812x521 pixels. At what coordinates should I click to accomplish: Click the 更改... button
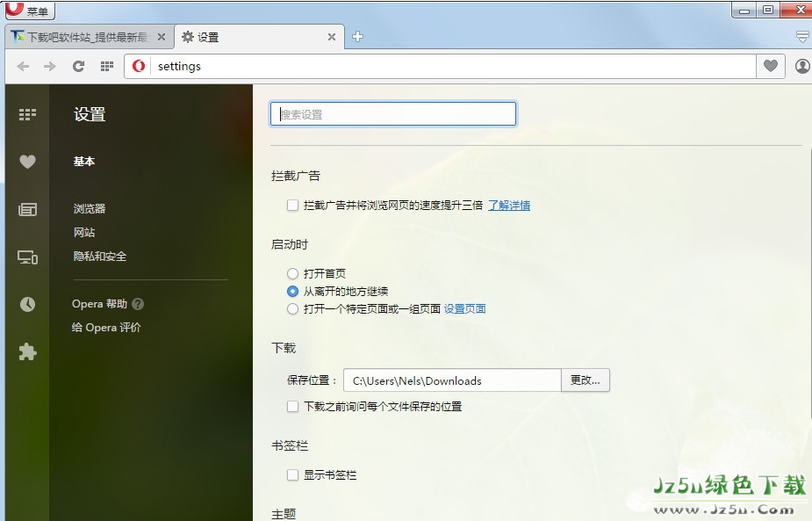click(x=586, y=380)
